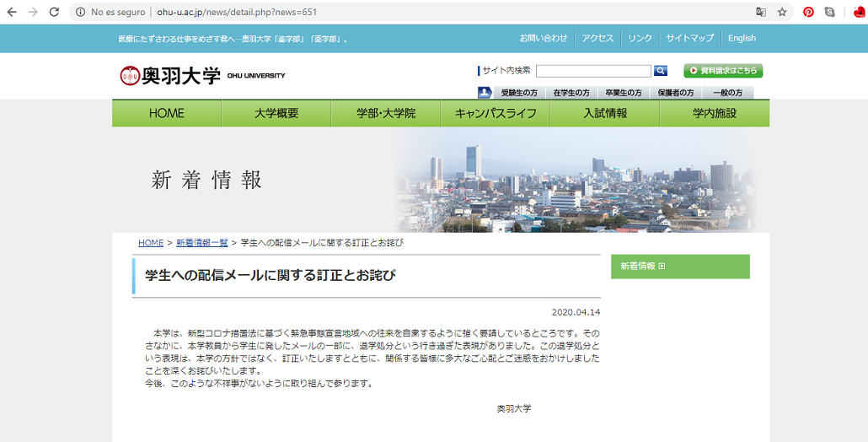Reload the page with the refresh icon
This screenshot has width=868, height=442.
[x=55, y=13]
